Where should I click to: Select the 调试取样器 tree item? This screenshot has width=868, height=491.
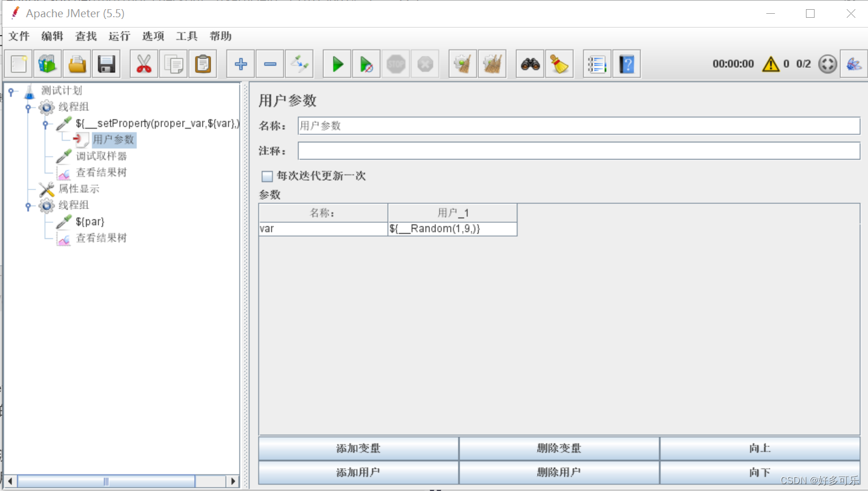point(101,156)
